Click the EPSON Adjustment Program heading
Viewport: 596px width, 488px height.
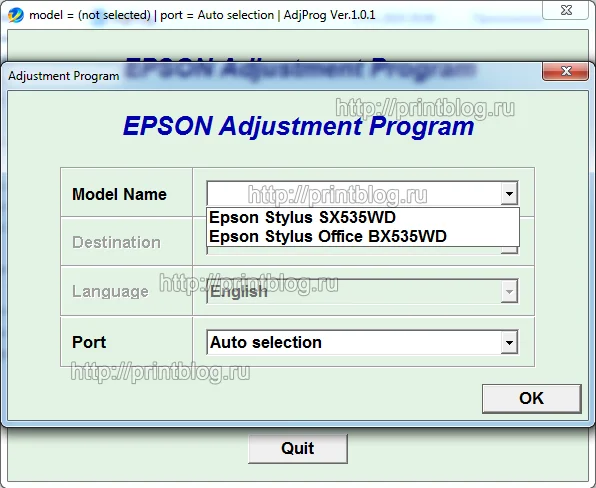[299, 126]
